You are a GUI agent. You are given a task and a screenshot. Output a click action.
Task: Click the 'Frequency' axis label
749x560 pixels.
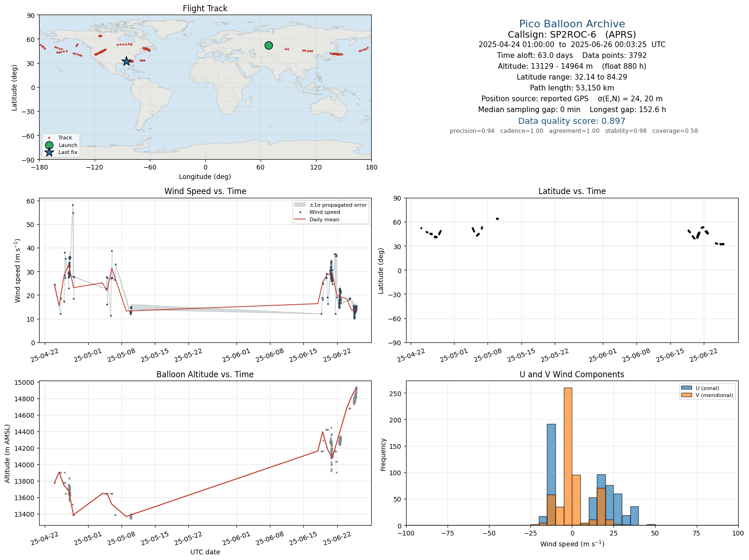[383, 454]
